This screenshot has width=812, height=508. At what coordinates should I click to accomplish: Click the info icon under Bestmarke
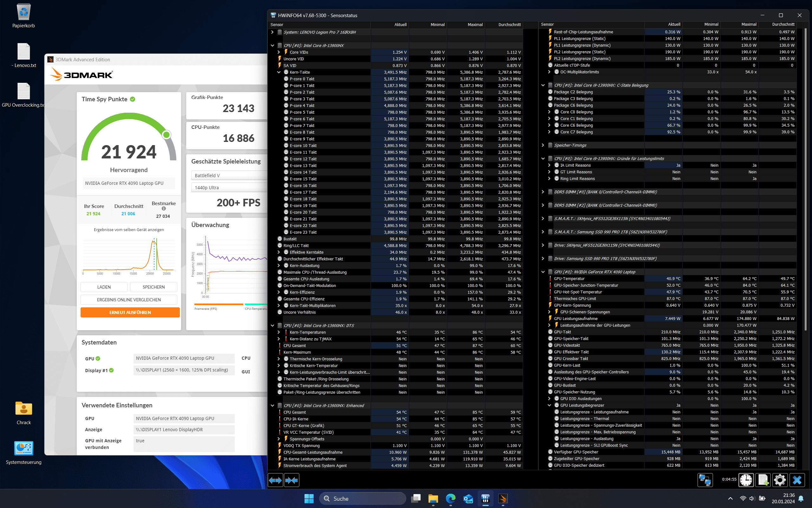[x=164, y=209]
